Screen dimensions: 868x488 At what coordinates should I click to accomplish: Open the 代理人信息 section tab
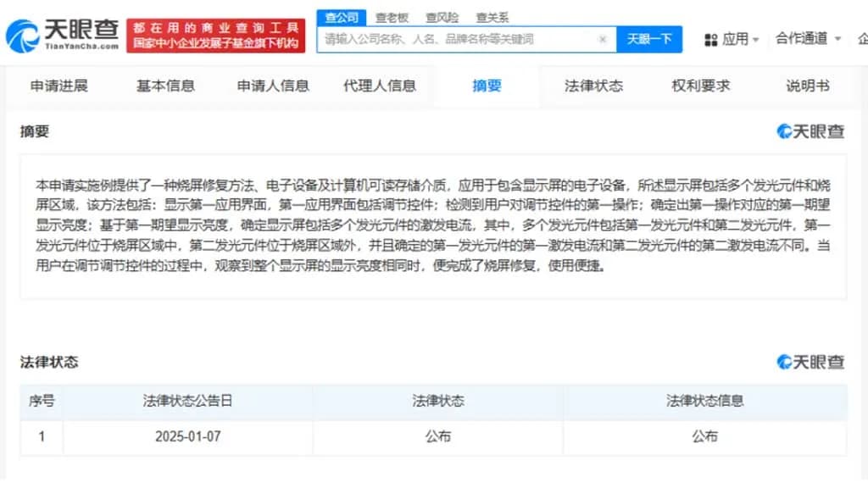click(x=380, y=86)
